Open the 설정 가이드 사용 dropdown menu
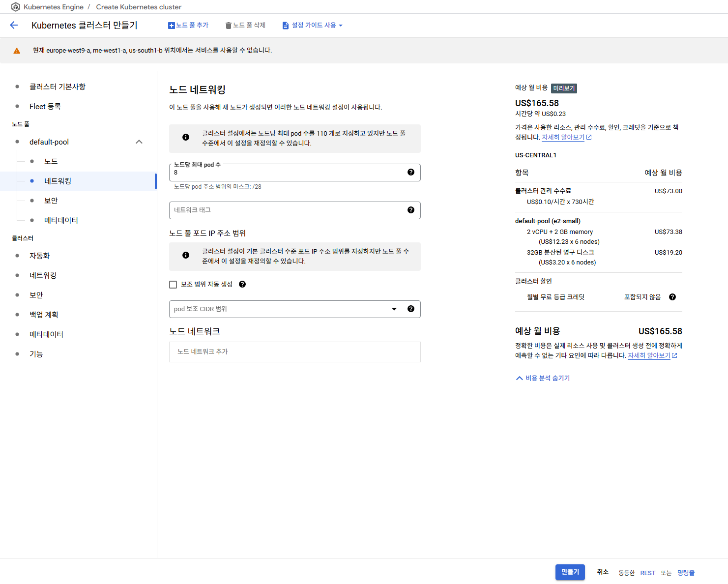This screenshot has height=584, width=728. (x=312, y=26)
